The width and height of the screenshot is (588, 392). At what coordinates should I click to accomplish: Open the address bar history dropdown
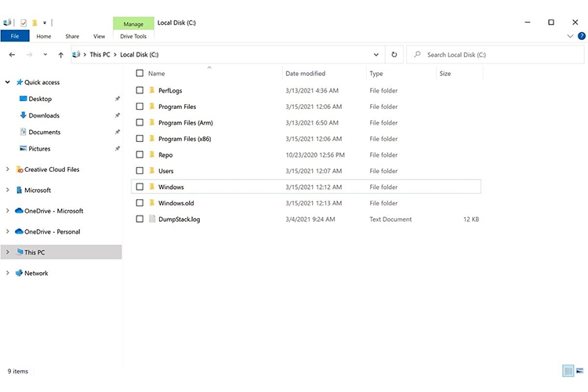point(376,55)
